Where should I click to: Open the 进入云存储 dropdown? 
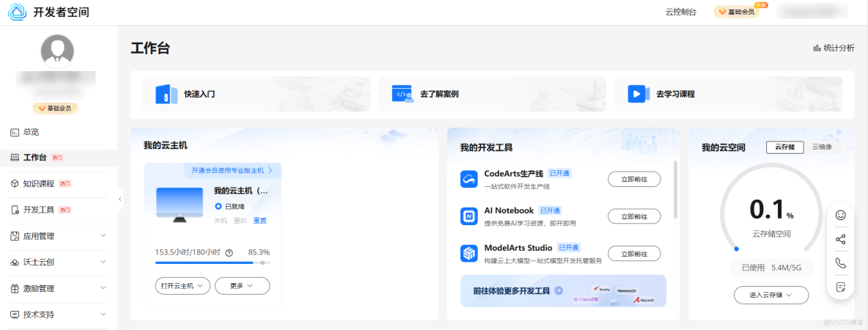(771, 295)
